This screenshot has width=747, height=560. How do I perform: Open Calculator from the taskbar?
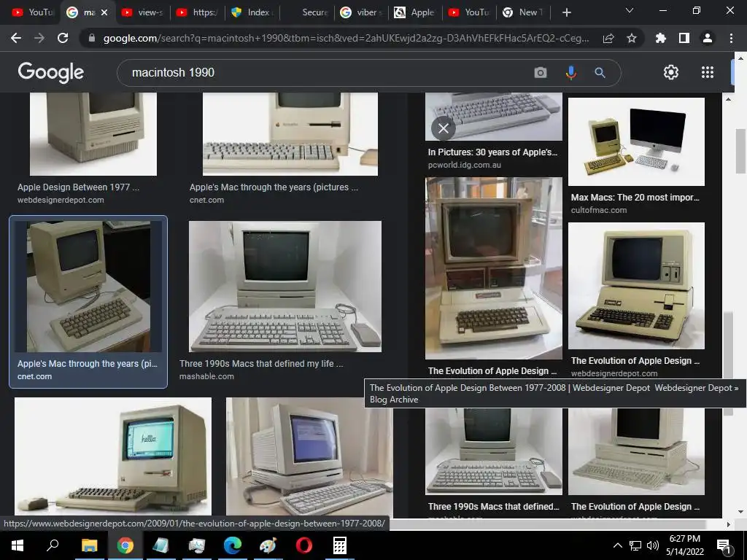pyautogui.click(x=340, y=545)
